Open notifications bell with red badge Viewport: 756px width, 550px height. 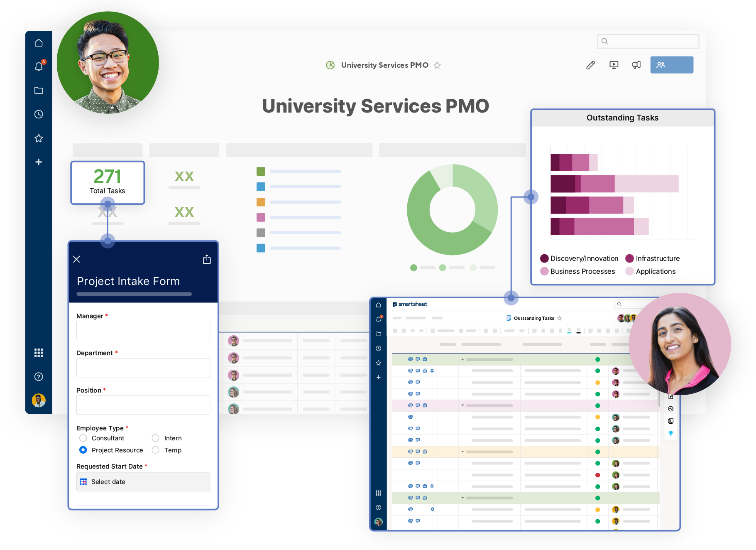[x=39, y=66]
